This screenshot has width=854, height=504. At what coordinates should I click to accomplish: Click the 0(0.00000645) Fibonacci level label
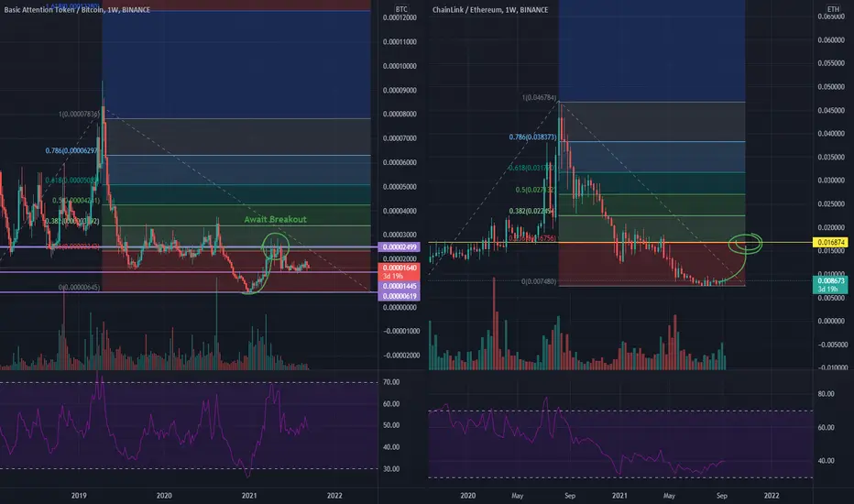pos(79,287)
